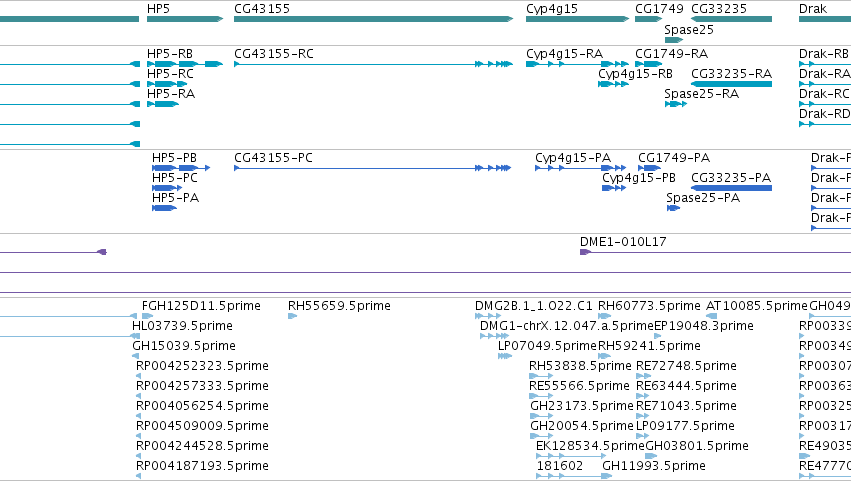Select the HP5-RA transcript
The image size is (851, 481).
click(x=163, y=104)
